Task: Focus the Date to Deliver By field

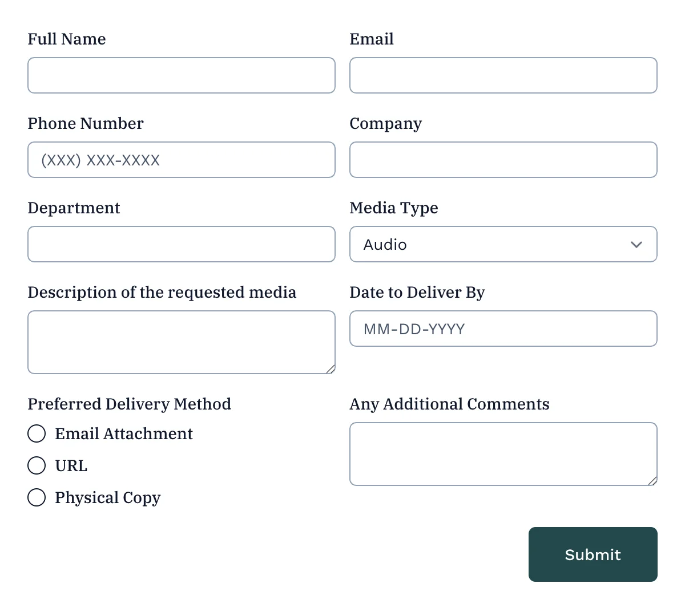Action: click(x=503, y=329)
